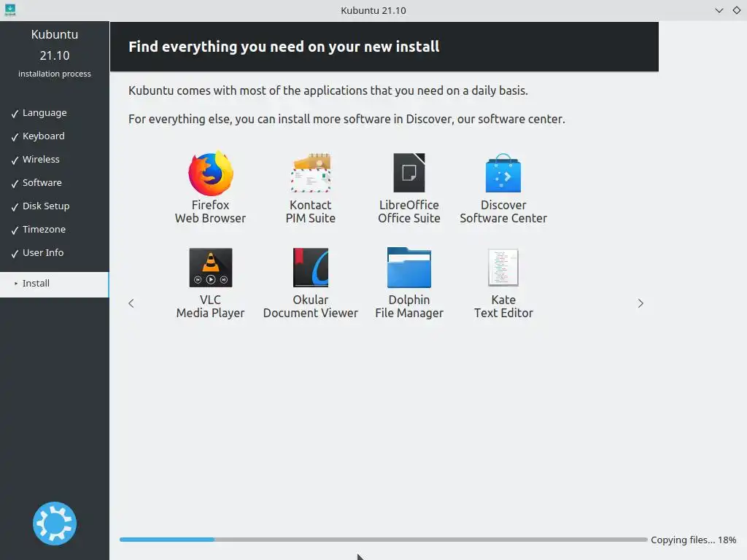Viewport: 747px width, 560px height.
Task: Click the 'Firefox Web Browser' label
Action: point(211,211)
